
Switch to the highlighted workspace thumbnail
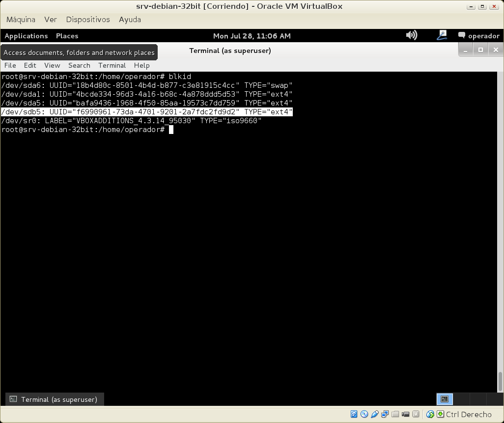[445, 399]
